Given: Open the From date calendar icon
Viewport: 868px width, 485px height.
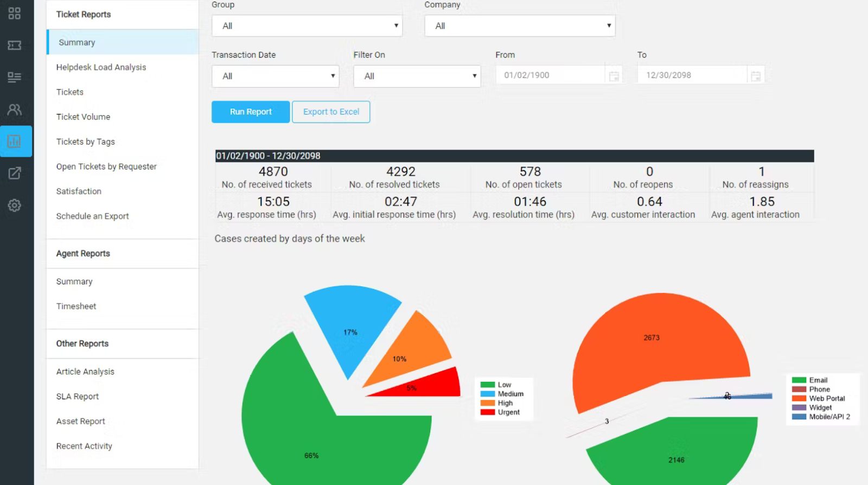Looking at the screenshot, I should [614, 76].
